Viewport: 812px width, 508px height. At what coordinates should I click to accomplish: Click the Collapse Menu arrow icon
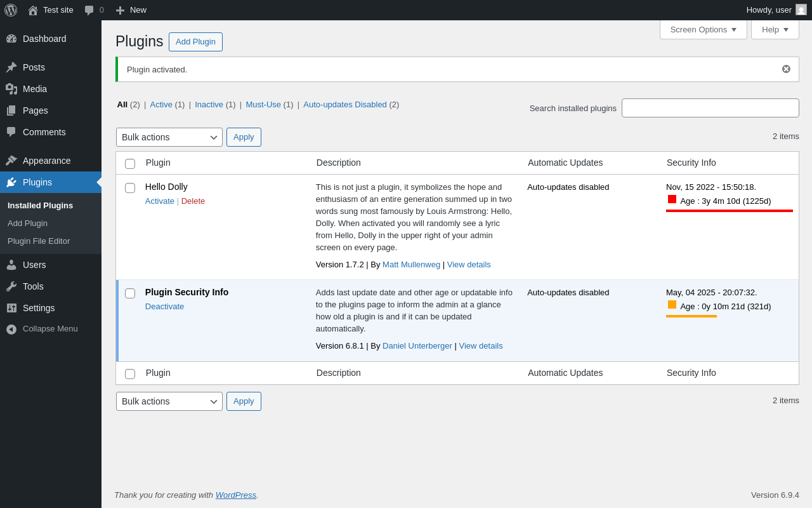click(x=11, y=330)
